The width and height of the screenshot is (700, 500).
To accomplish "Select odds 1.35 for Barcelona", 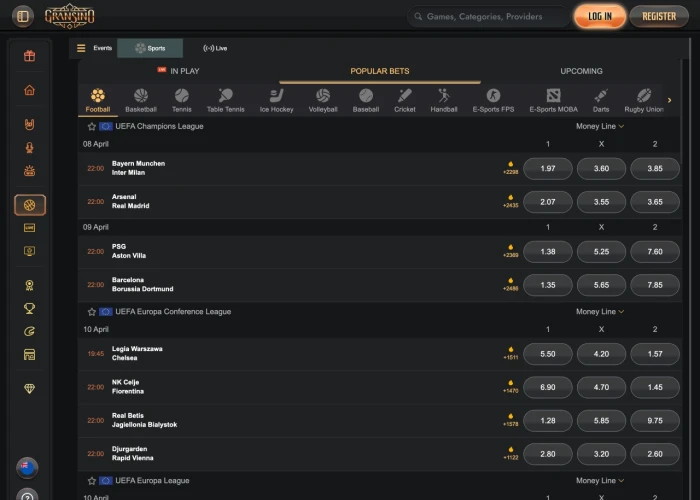I will coord(548,285).
